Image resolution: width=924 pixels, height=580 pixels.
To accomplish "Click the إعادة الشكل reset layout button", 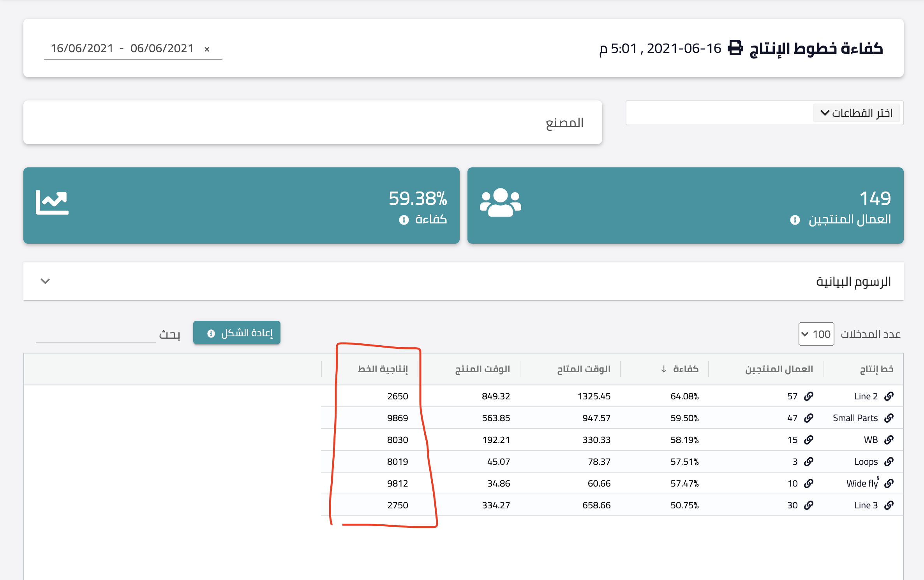I will 237,333.
